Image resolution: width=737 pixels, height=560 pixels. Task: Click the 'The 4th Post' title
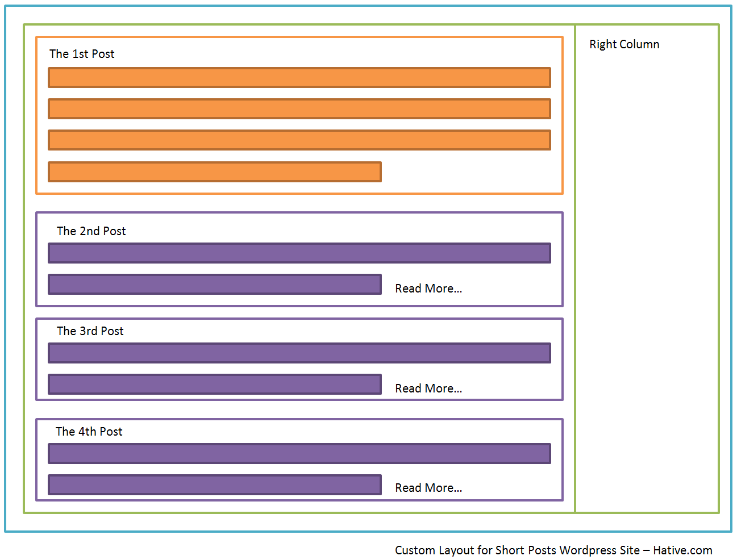(x=89, y=432)
